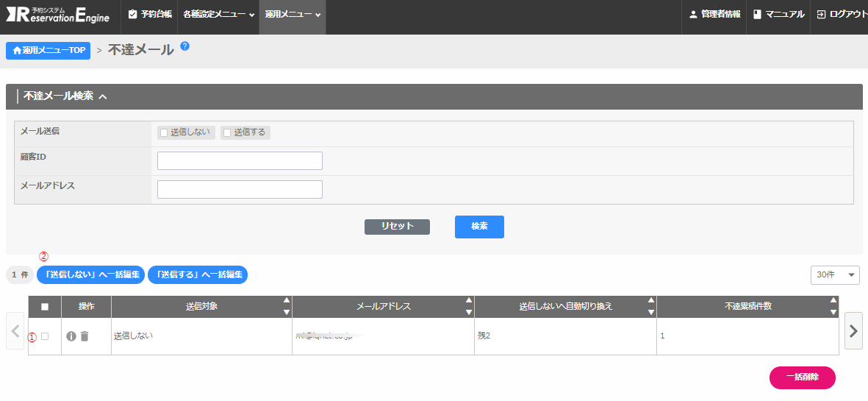
Task: Open the 運用メニュー menu
Action: [293, 15]
